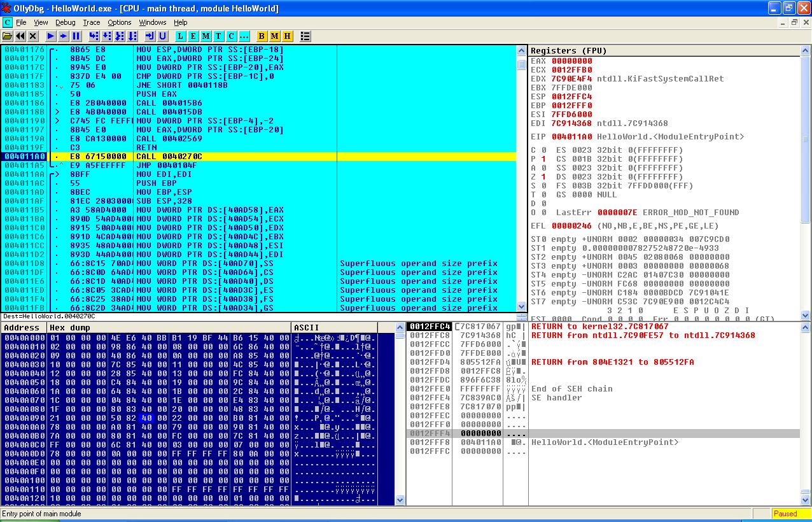The width and height of the screenshot is (812, 522).
Task: Trace over using the toolbar icon
Action: 132,36
